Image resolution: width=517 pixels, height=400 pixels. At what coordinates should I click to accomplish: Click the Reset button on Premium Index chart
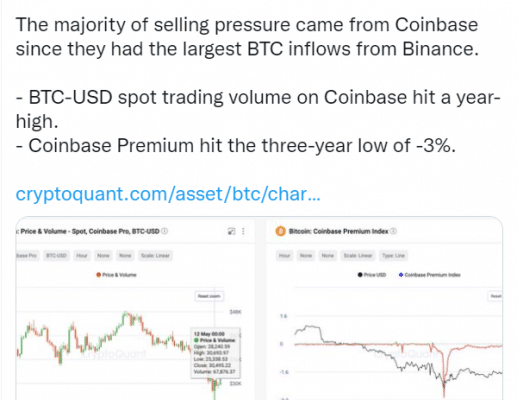(x=495, y=296)
